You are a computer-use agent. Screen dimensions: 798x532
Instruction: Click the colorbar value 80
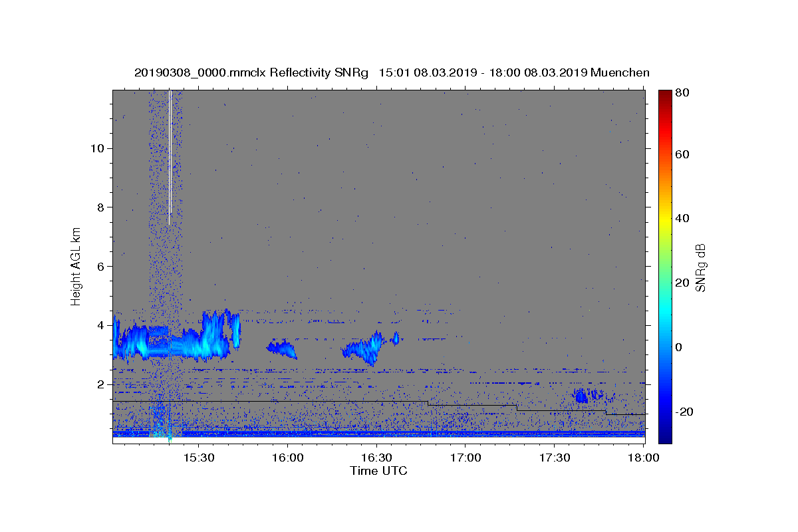[x=682, y=92]
